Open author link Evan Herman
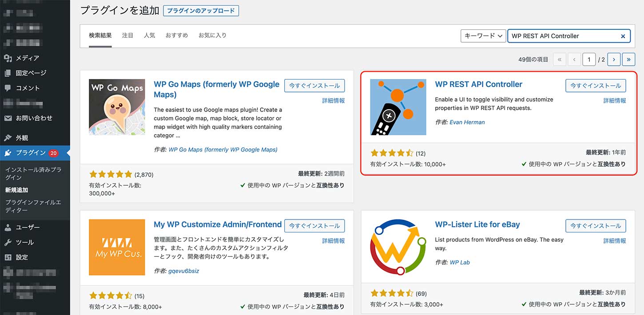Image resolution: width=644 pixels, height=315 pixels. [467, 122]
